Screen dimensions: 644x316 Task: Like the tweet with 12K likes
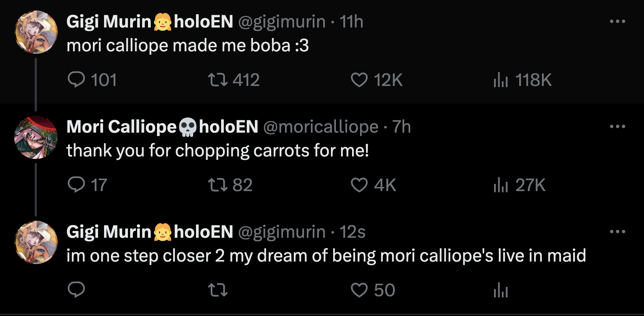coord(359,79)
